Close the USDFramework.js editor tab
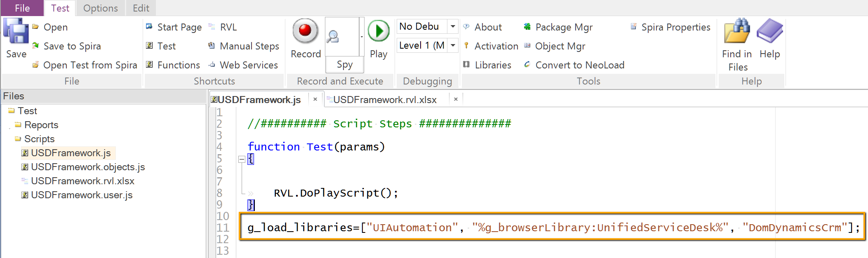The width and height of the screenshot is (868, 258). click(315, 99)
